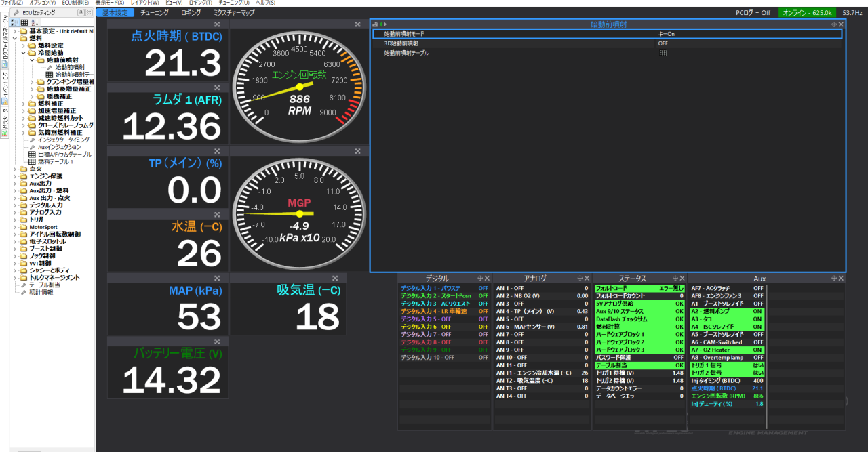
Task: Toggle the 3D始動前噴射 OFF value
Action: [663, 43]
